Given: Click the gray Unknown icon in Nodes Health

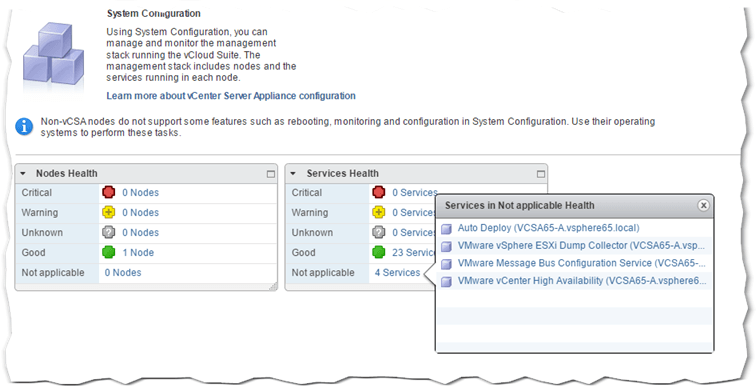Looking at the screenshot, I should (108, 232).
